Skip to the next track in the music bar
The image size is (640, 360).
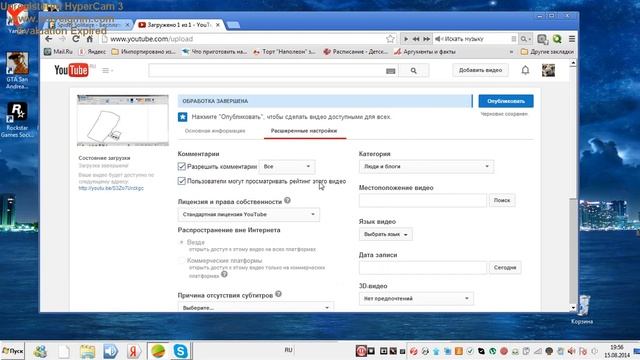pos(427,39)
